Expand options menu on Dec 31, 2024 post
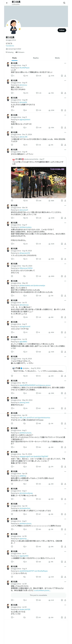Viewport: 72px width, 644px height. click(65, 132)
